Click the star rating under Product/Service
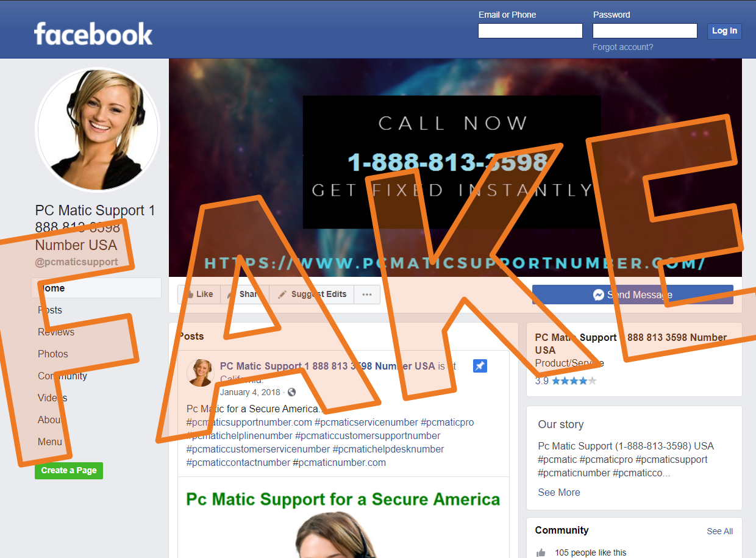 [x=574, y=381]
